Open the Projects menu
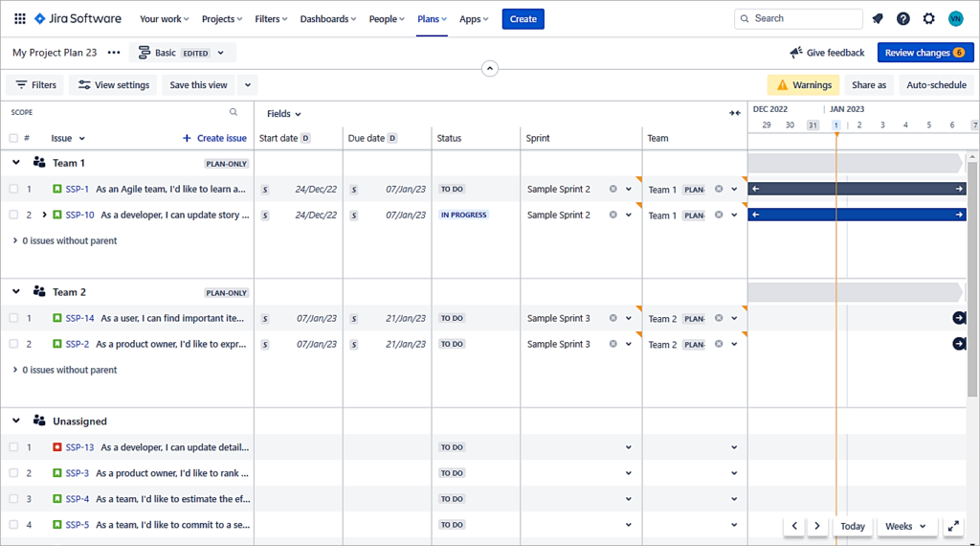Viewport: 980px width, 546px height. (222, 19)
